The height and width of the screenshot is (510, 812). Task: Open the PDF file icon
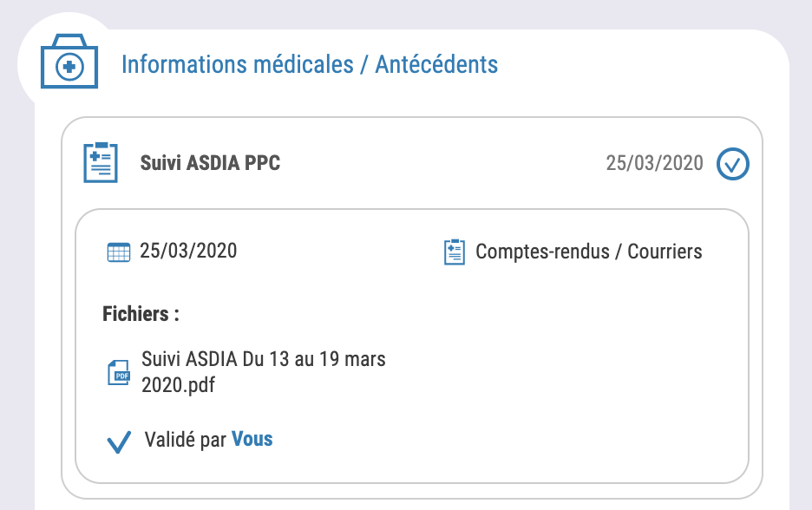pos(119,373)
